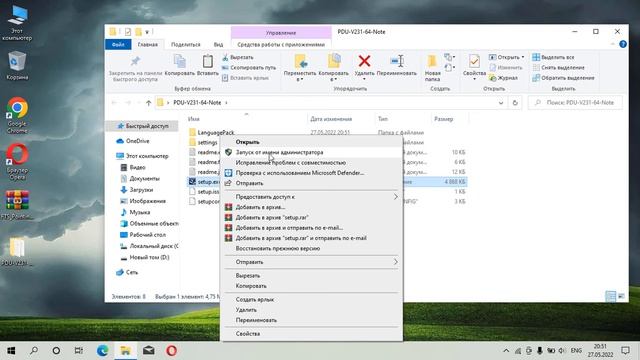The width and height of the screenshot is (640, 360).
Task: Click Select all in ribbon
Action: (553, 57)
